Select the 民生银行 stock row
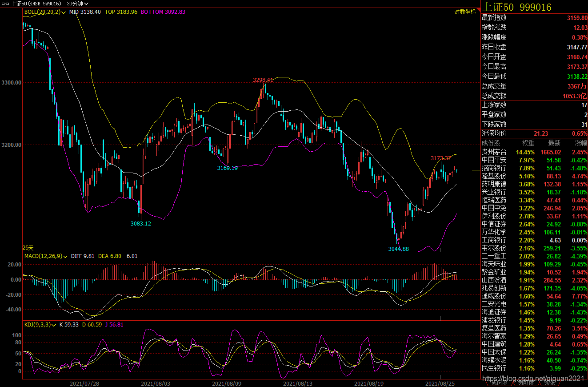The width and height of the screenshot is (588, 387). coord(535,368)
